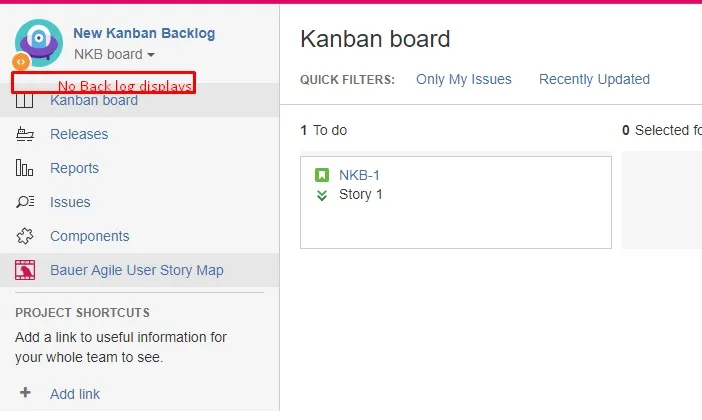
Task: Open Issues from the sidebar
Action: pyautogui.click(x=70, y=203)
